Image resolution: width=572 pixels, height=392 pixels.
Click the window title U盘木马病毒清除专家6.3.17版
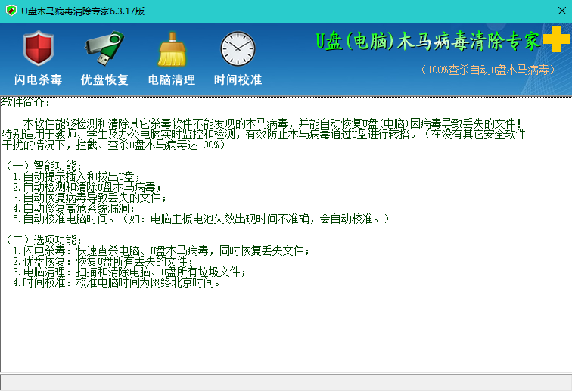pos(82,11)
